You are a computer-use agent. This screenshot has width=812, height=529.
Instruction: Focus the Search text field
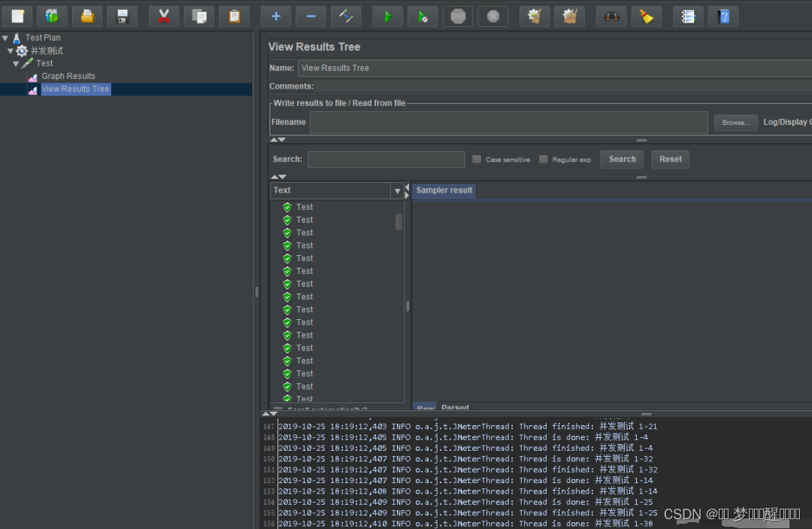[386, 159]
